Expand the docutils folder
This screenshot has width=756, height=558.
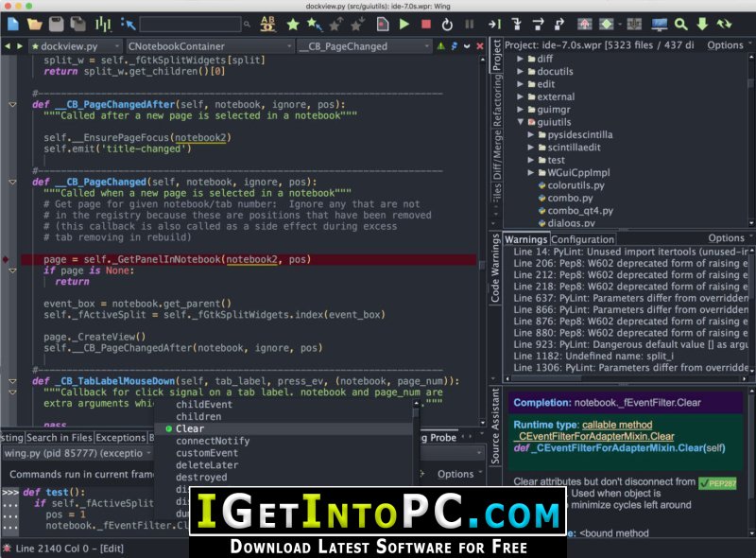coord(520,71)
